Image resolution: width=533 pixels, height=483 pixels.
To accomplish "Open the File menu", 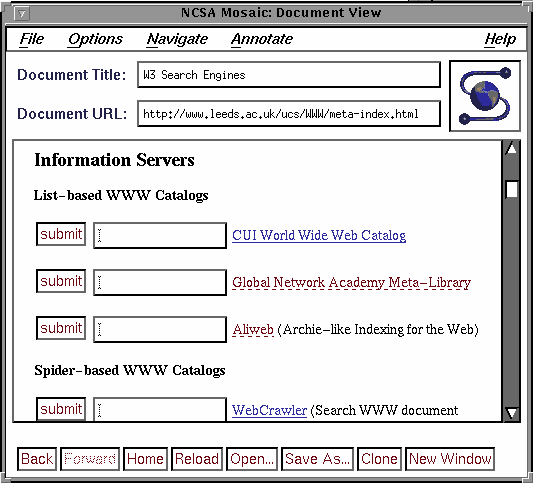I will 32,39.
